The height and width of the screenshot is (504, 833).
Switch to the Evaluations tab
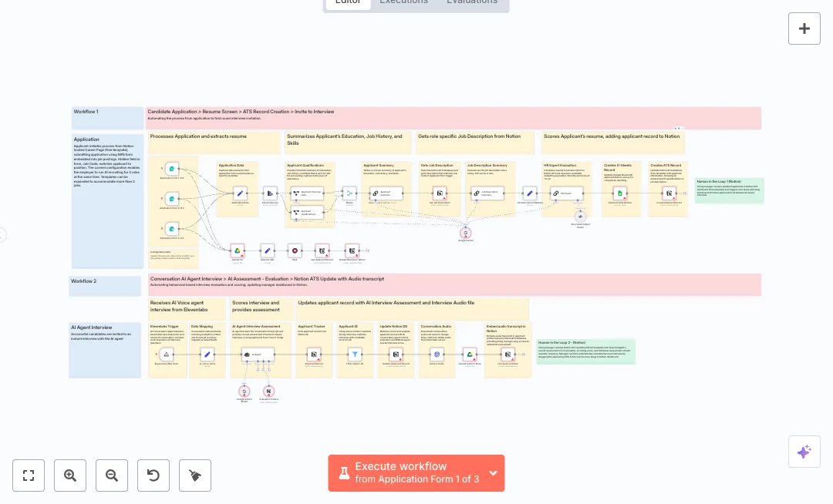pos(471,2)
